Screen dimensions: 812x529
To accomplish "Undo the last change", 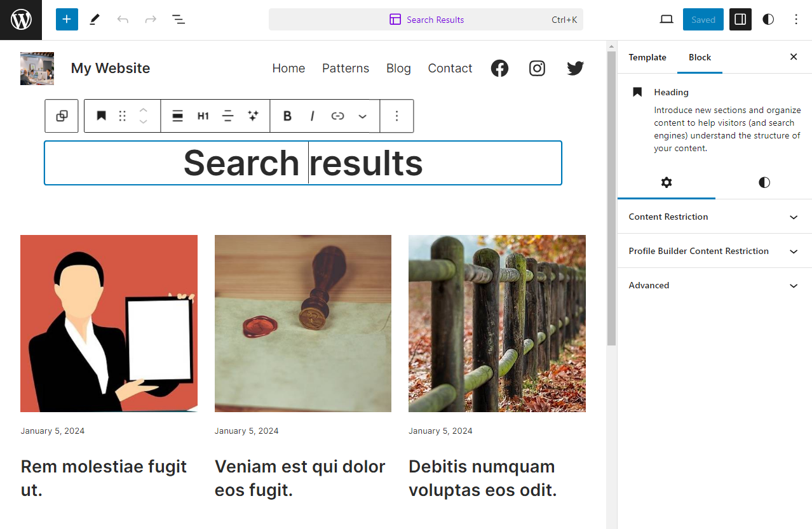I will pyautogui.click(x=123, y=20).
